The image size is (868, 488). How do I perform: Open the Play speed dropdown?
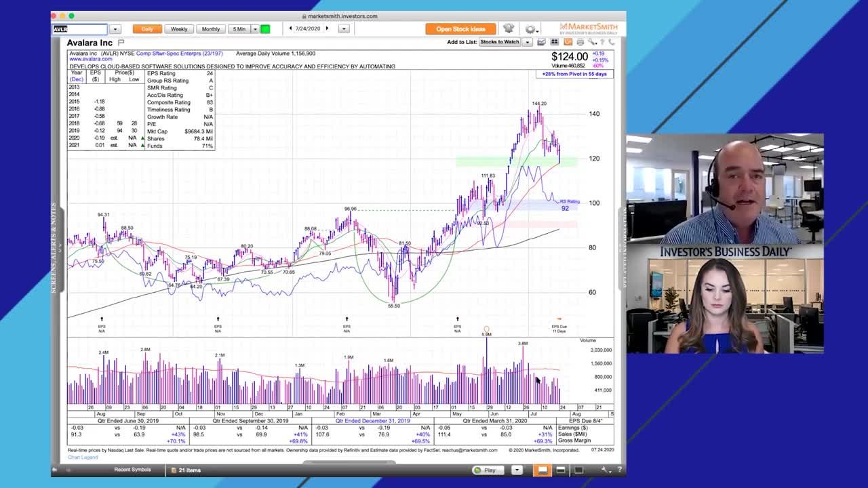point(517,470)
